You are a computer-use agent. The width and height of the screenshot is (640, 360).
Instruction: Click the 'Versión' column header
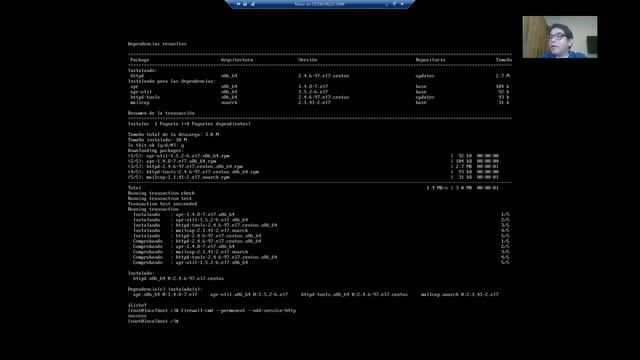pyautogui.click(x=307, y=60)
